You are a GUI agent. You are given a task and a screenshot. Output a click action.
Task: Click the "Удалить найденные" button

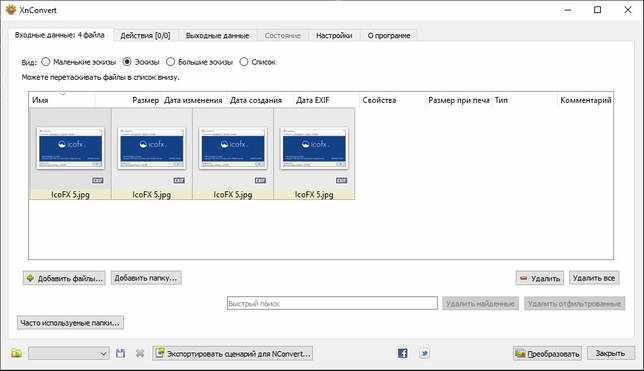[x=480, y=304]
